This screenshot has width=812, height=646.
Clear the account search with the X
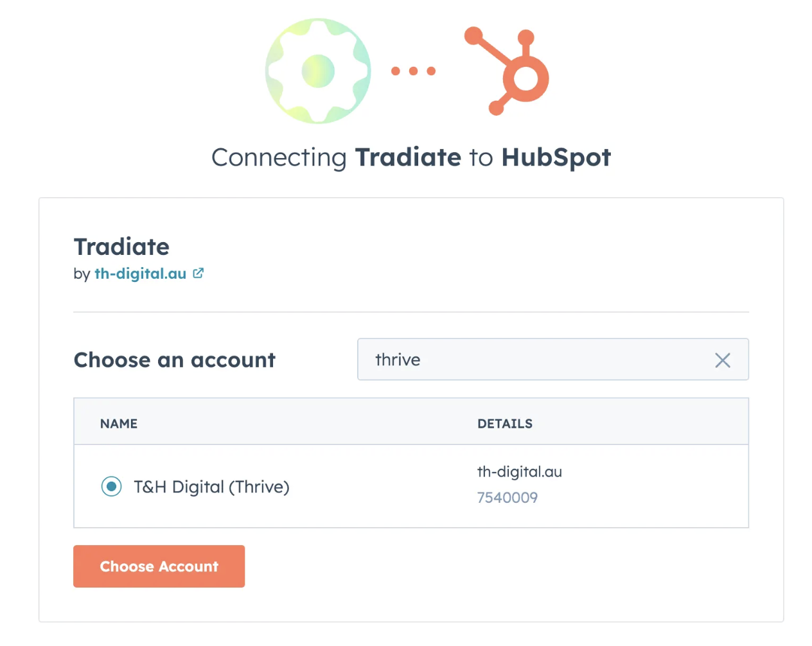click(x=722, y=360)
